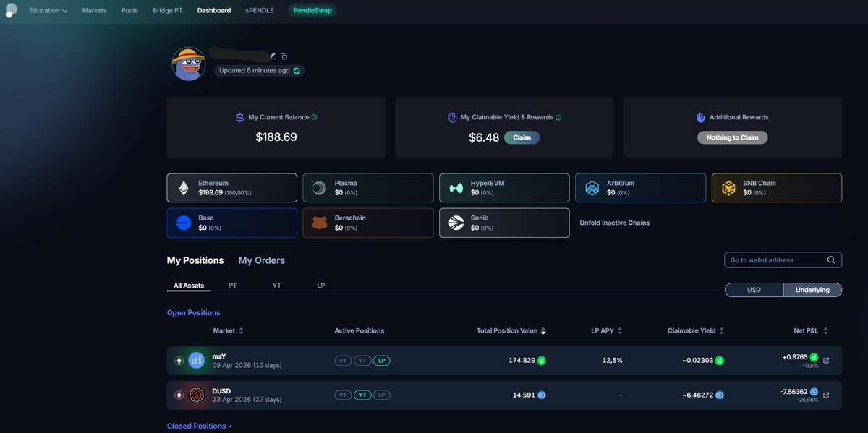Expand the Closed Positions section

[x=200, y=426]
